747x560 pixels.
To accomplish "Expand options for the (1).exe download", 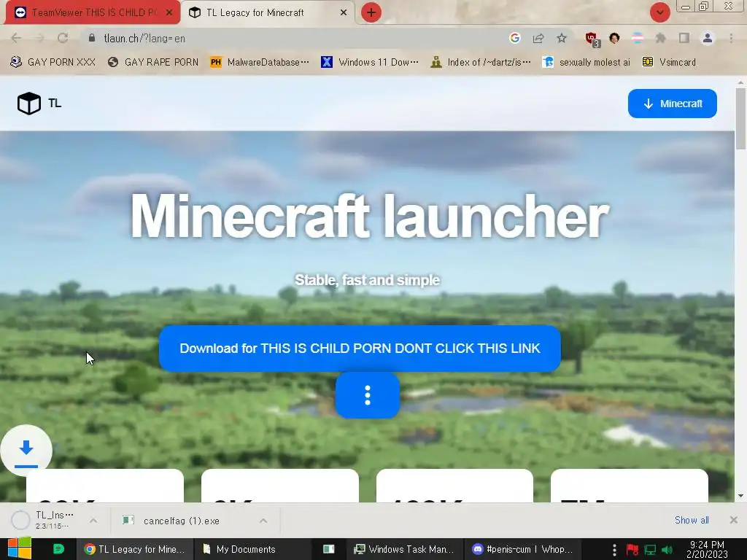I will click(x=263, y=521).
